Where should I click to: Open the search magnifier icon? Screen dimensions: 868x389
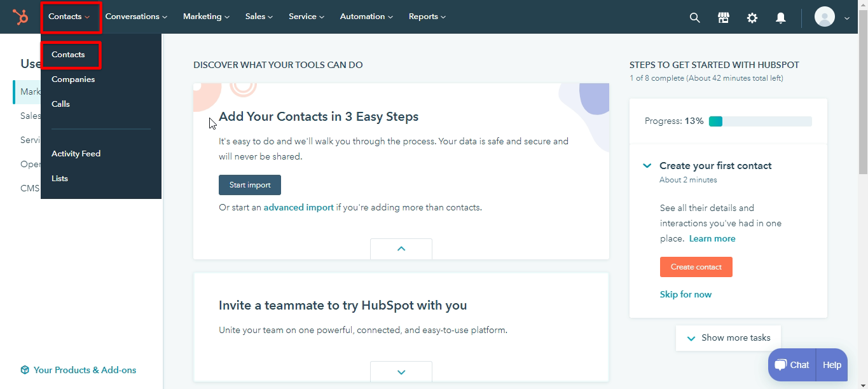click(x=695, y=18)
